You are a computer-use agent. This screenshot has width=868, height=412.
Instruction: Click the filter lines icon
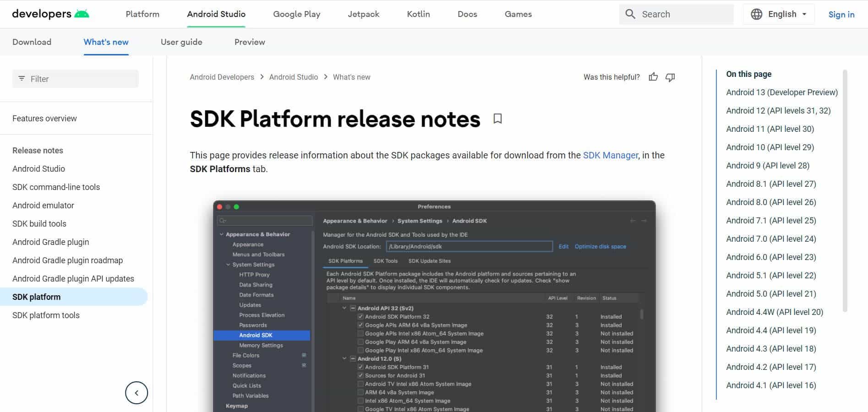pos(22,79)
